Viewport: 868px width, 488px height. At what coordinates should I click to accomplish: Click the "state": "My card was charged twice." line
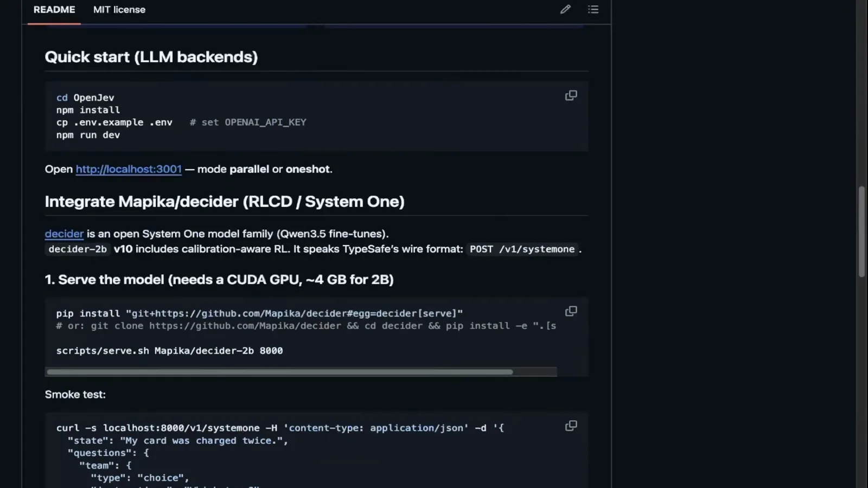[178, 441]
